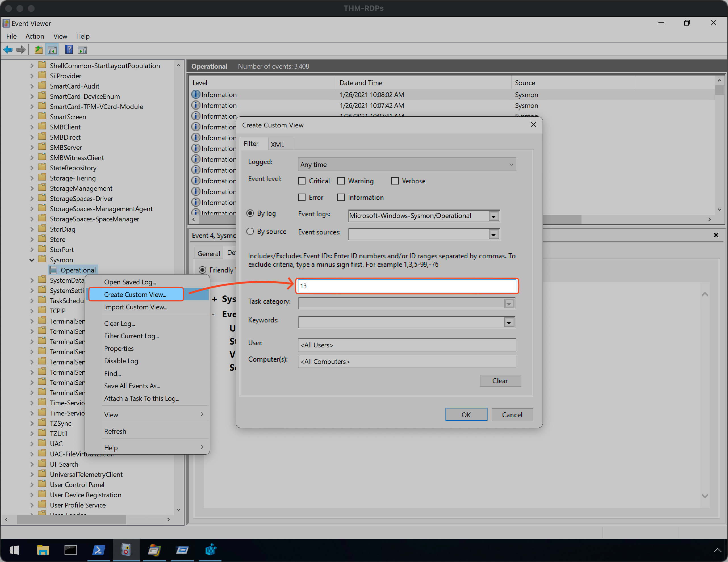This screenshot has width=728, height=562.
Task: Open the File menu
Action: (11, 36)
